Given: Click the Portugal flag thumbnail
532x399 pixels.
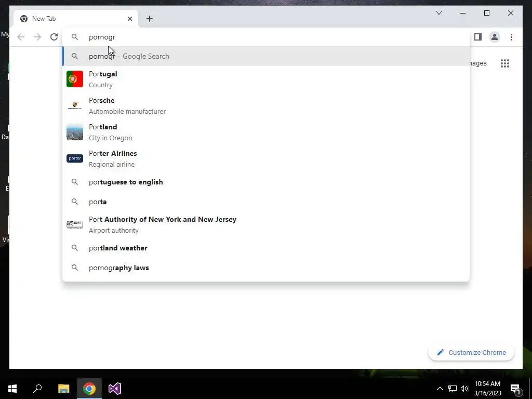Looking at the screenshot, I should pyautogui.click(x=75, y=79).
